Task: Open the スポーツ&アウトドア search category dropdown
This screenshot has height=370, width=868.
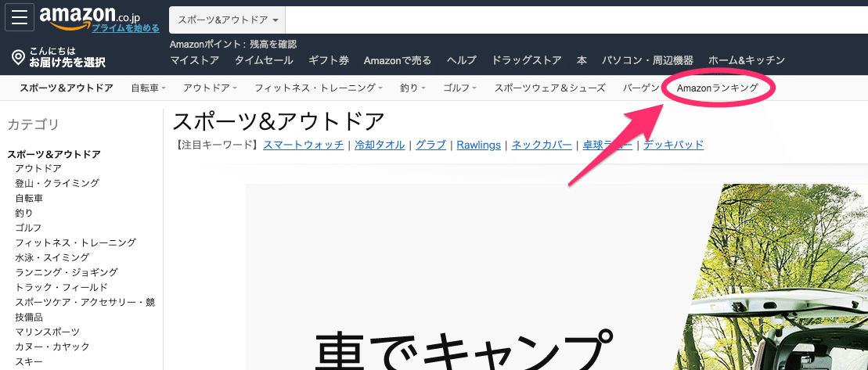Action: click(228, 20)
